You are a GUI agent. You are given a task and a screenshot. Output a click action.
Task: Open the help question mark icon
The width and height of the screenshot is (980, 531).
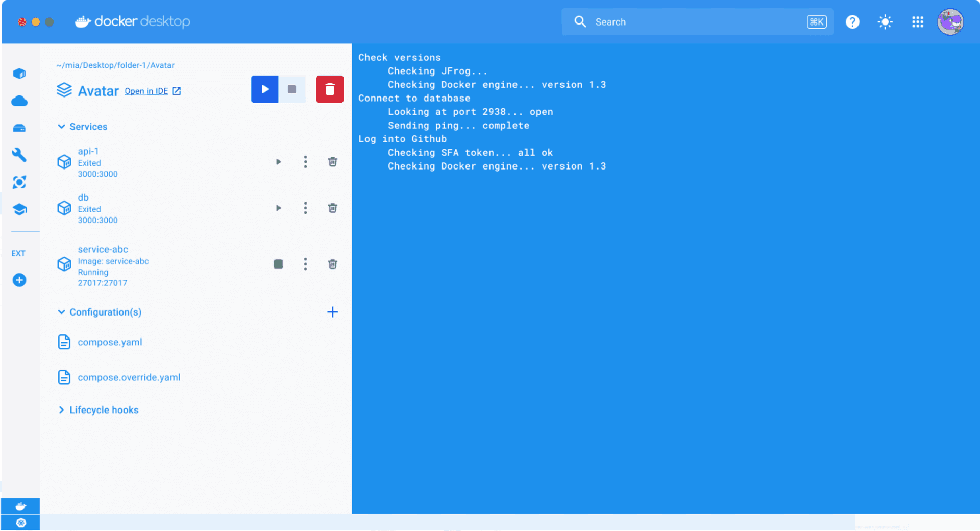click(852, 22)
